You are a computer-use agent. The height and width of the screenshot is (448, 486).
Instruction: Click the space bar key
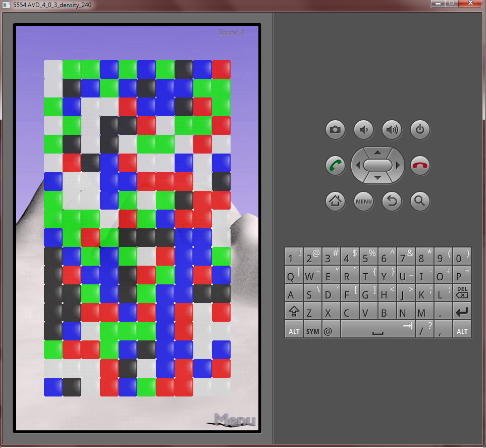(x=378, y=329)
